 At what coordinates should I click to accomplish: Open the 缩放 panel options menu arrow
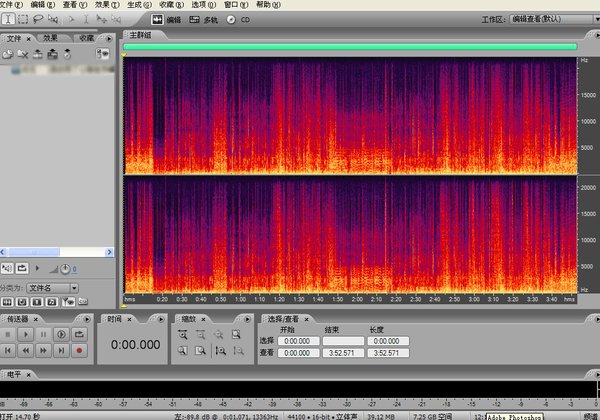pos(247,319)
